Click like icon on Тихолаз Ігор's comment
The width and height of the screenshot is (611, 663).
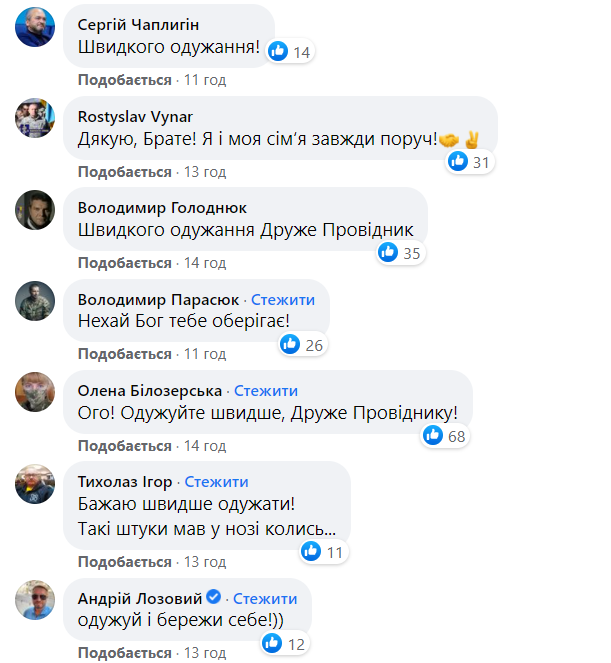pyautogui.click(x=311, y=551)
